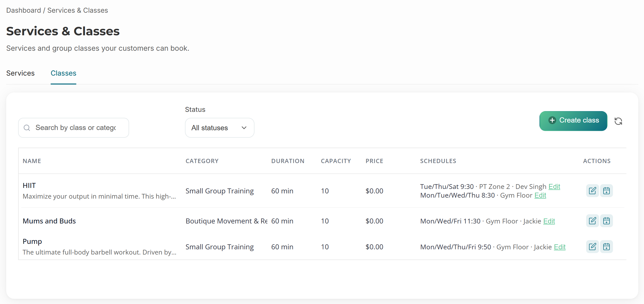The height and width of the screenshot is (304, 644).
Task: Click HIIT's Small Group Training category cell
Action: coord(219,191)
